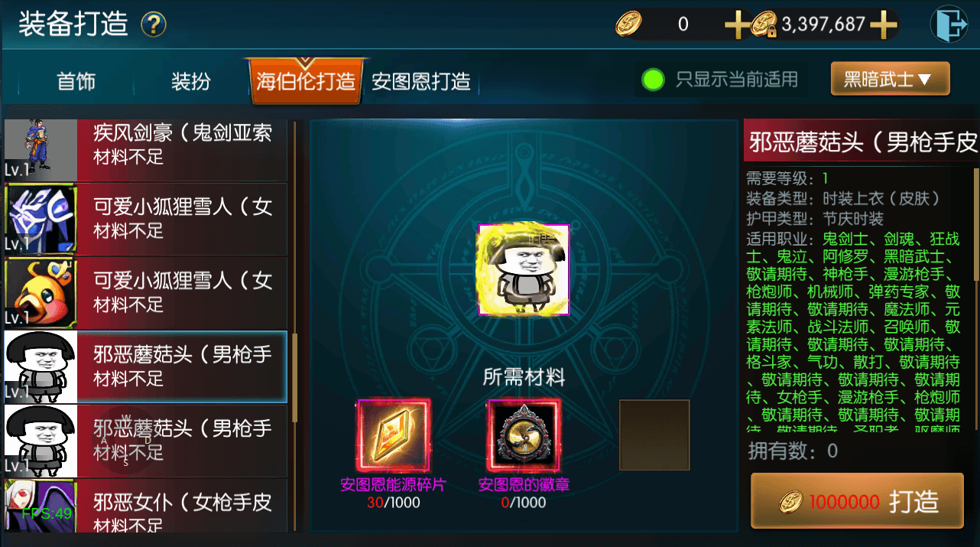The image size is (980, 547).
Task: Add gold coins with first plus icon
Action: (737, 25)
